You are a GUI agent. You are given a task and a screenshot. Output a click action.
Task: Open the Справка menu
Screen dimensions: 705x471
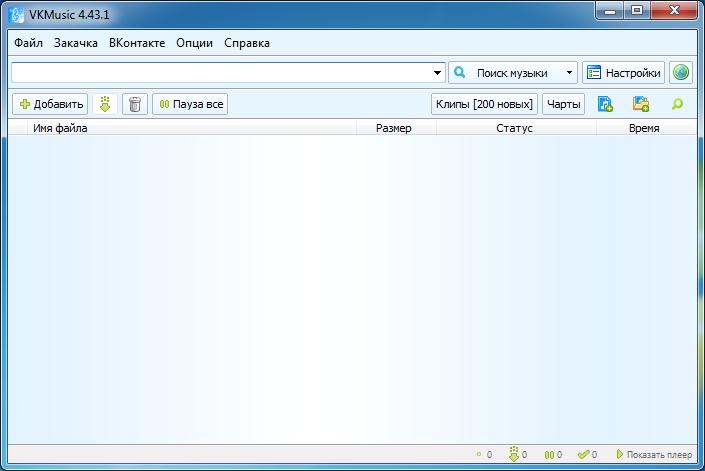(x=247, y=43)
